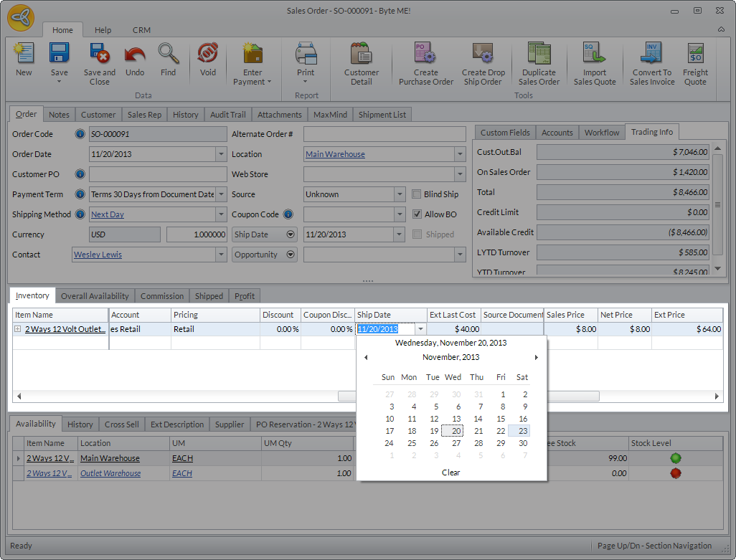Viewport: 736px width, 560px height.
Task: Uncheck the Allow BO checkbox
Action: point(417,214)
